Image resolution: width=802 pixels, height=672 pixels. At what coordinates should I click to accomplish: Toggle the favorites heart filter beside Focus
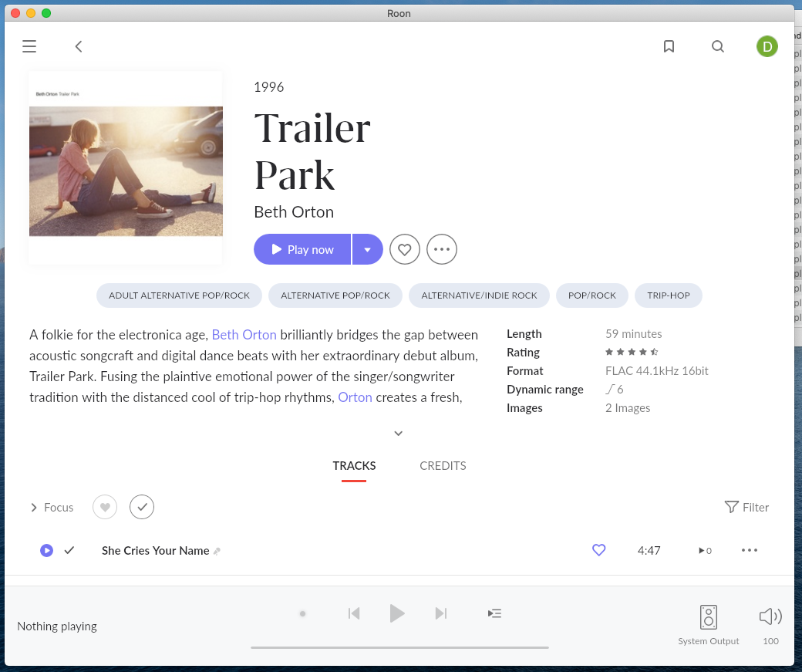(x=105, y=507)
